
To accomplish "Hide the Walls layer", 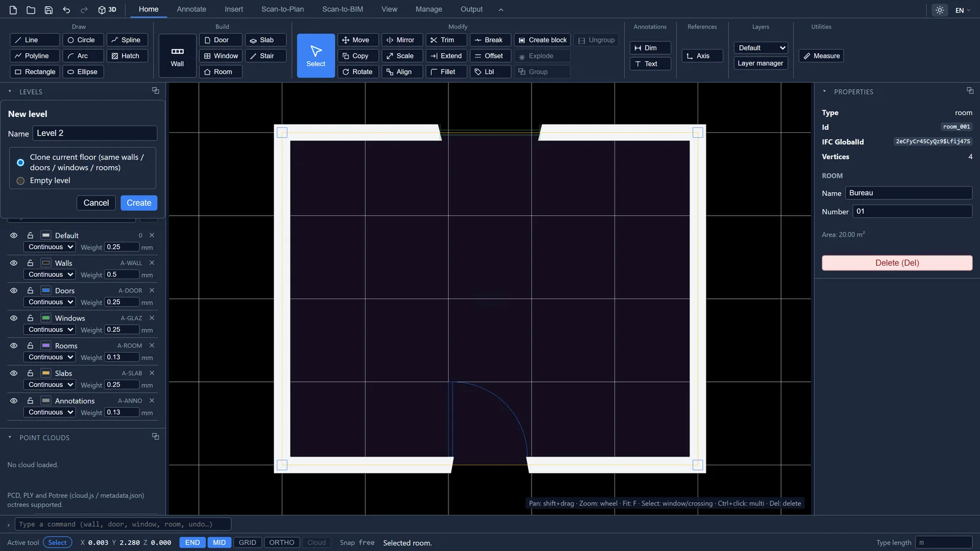I will [x=13, y=263].
